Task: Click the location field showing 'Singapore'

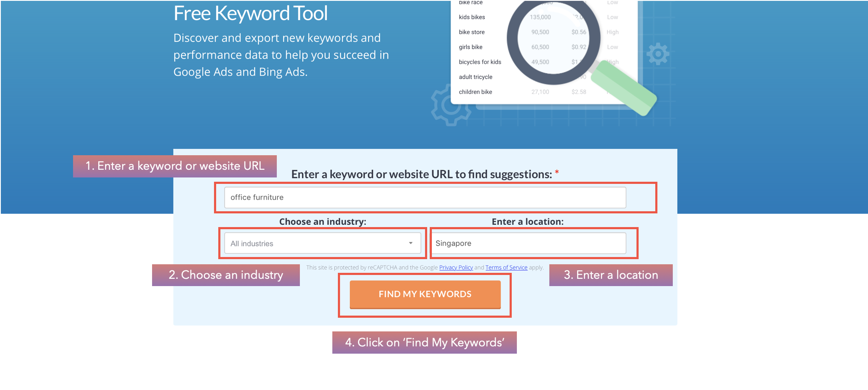Action: tap(528, 243)
